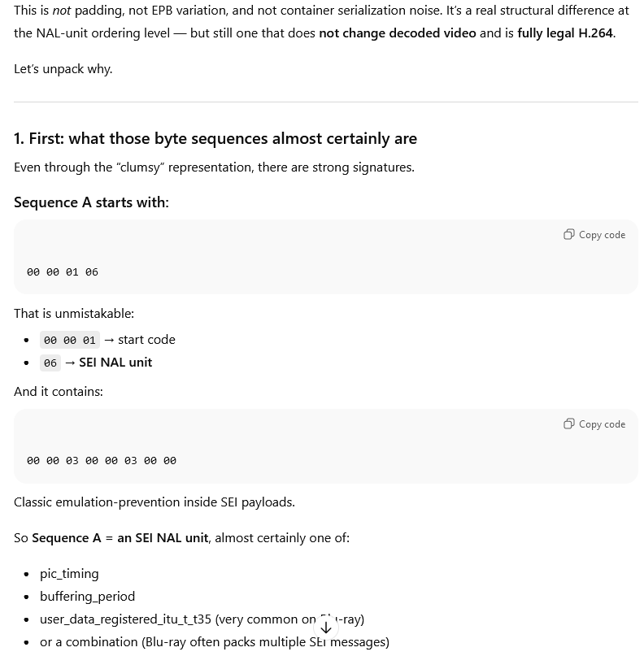Click the bold "SEI NAL unit" bullet text

(x=115, y=363)
